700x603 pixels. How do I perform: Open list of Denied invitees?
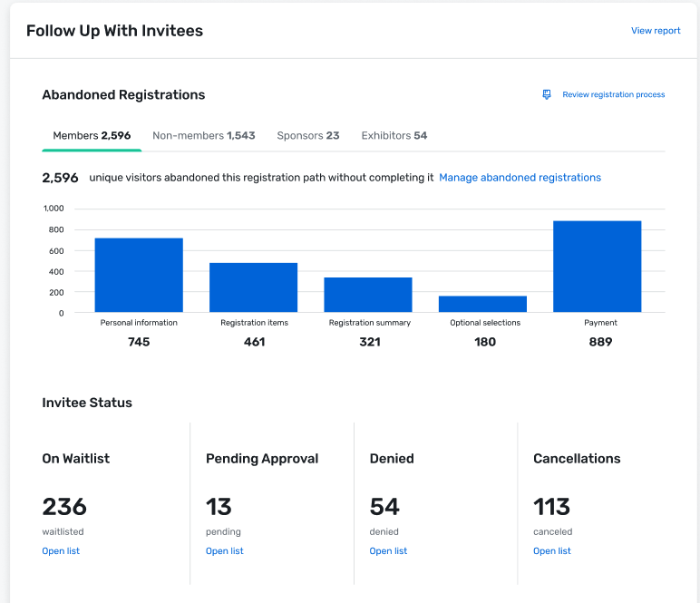388,551
